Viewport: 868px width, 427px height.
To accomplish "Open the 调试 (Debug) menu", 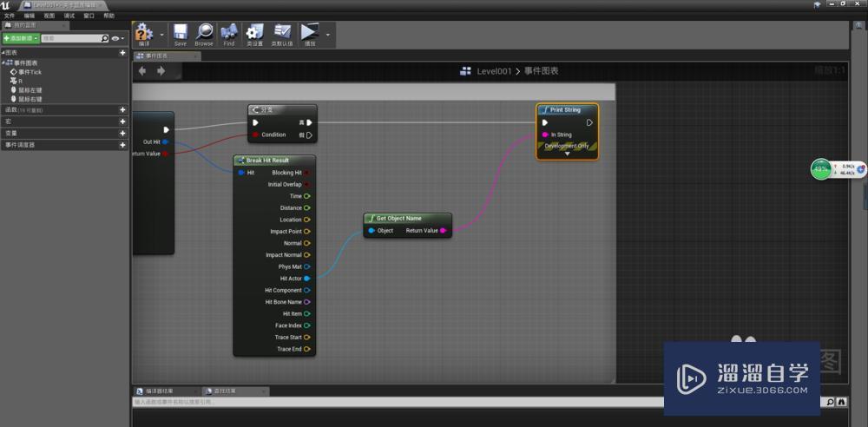I will click(69, 16).
